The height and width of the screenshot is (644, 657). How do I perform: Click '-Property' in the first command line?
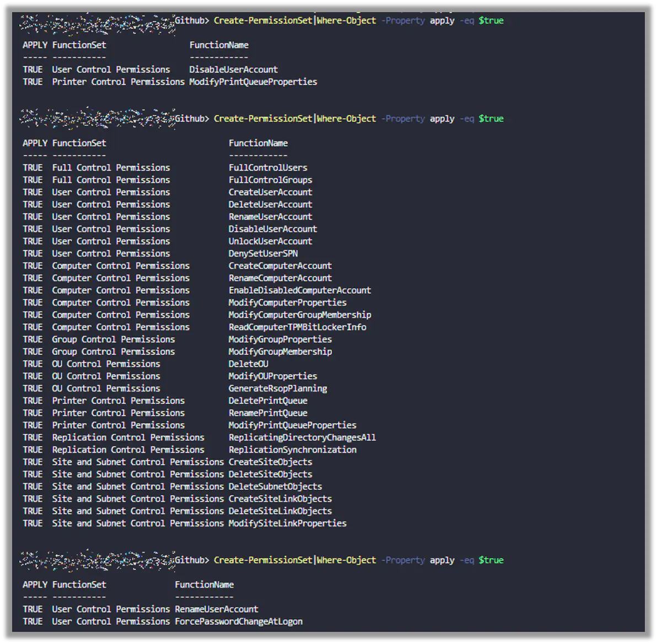point(403,20)
